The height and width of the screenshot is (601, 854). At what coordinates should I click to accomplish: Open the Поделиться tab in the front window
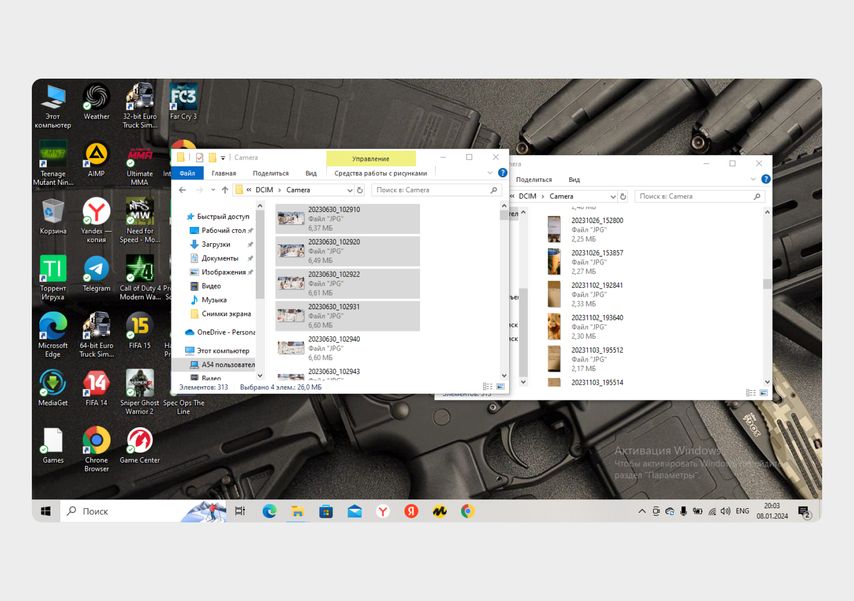coord(271,173)
